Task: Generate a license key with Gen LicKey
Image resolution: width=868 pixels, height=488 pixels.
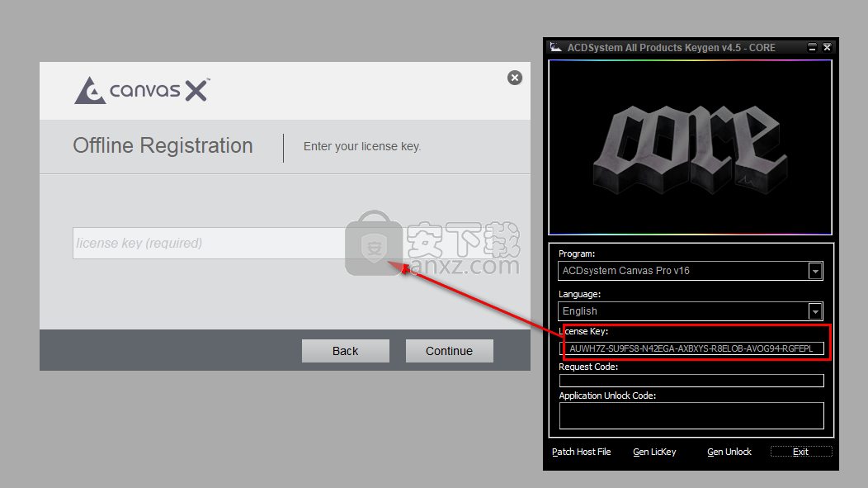Action: (x=654, y=452)
